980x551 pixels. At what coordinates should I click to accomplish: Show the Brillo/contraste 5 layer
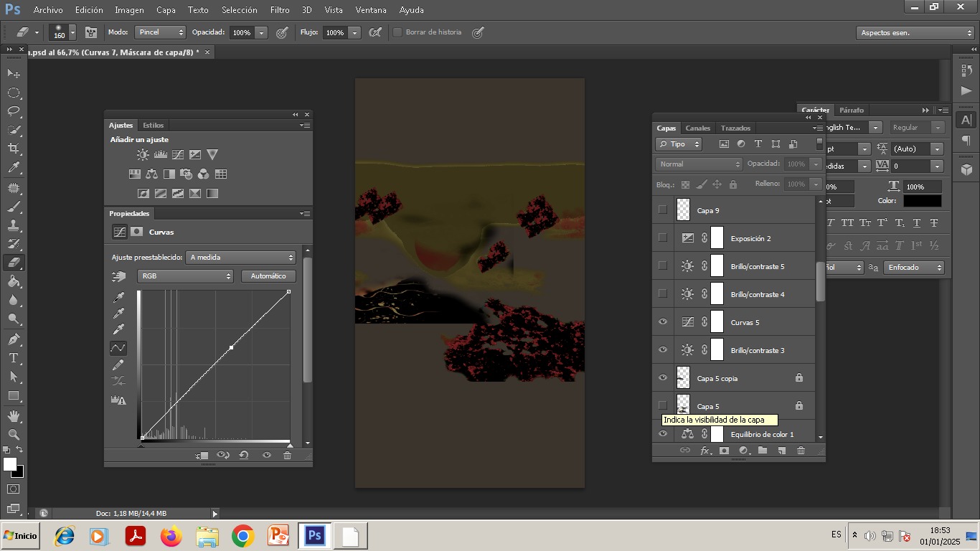point(663,266)
